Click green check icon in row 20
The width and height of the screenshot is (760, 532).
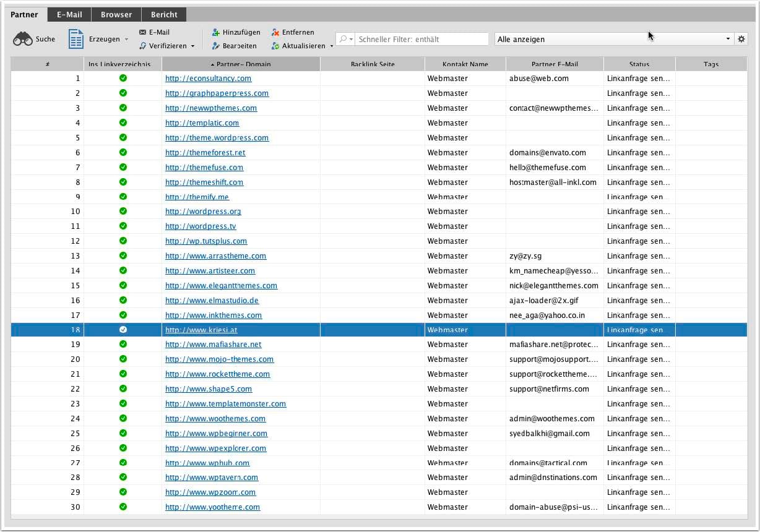pos(123,359)
